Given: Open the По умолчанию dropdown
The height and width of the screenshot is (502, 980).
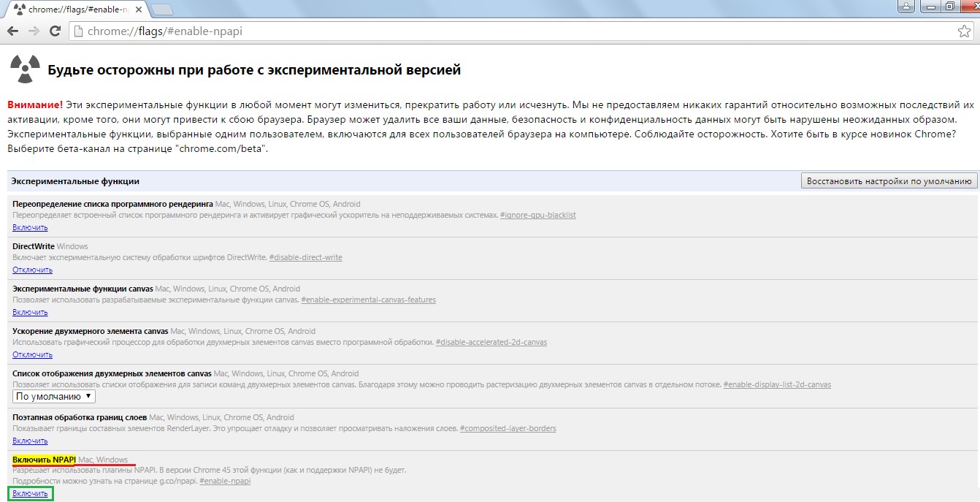Looking at the screenshot, I should click(x=54, y=396).
